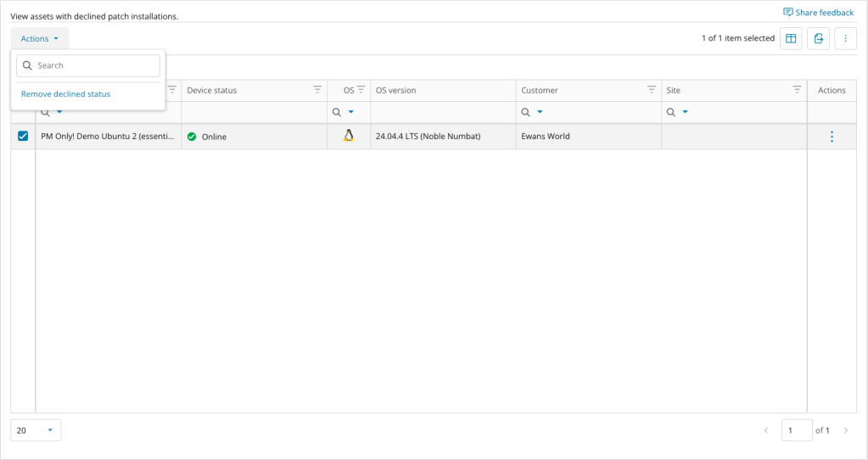
Task: Open the page size 20 dropdown
Action: [x=36, y=430]
